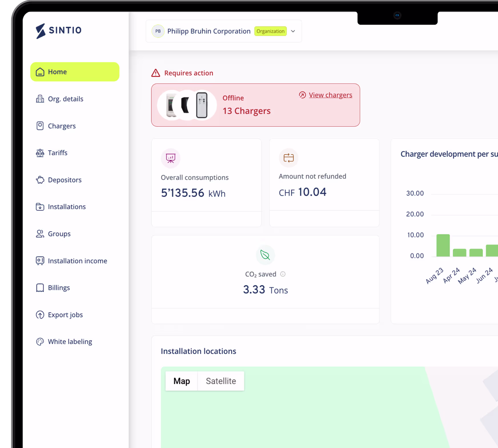Click the CO₂ saved label
Viewport: 498px width, 448px height.
(x=260, y=274)
